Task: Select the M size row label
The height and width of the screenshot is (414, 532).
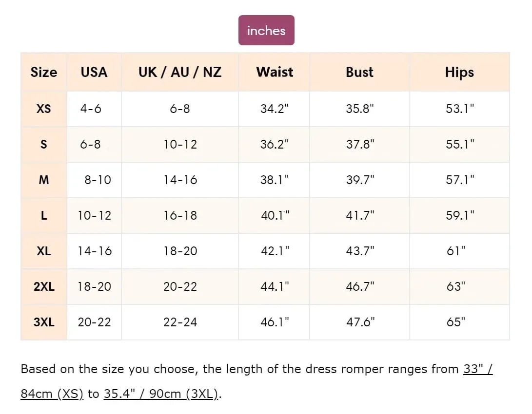Action: 44,180
